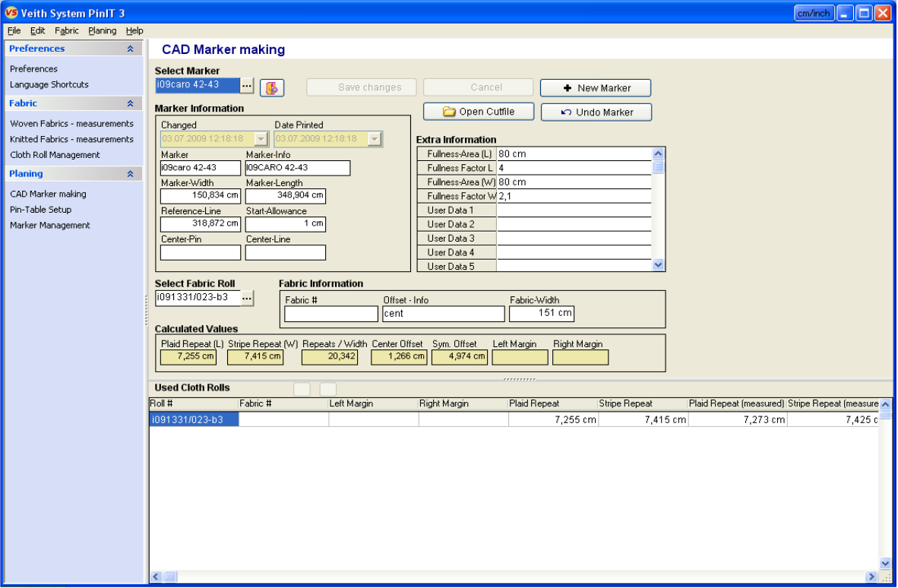Screen dimensions: 898x588
Task: Go to Pin-Table Setup
Action: click(41, 210)
